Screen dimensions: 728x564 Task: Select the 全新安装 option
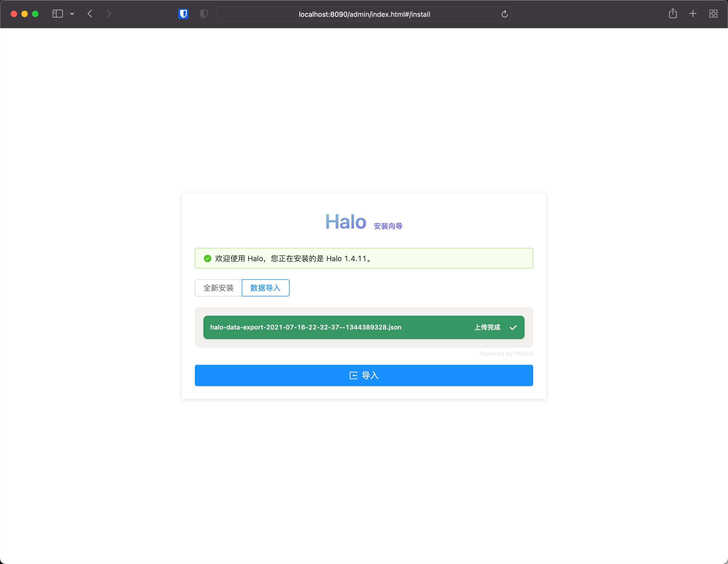pos(218,288)
